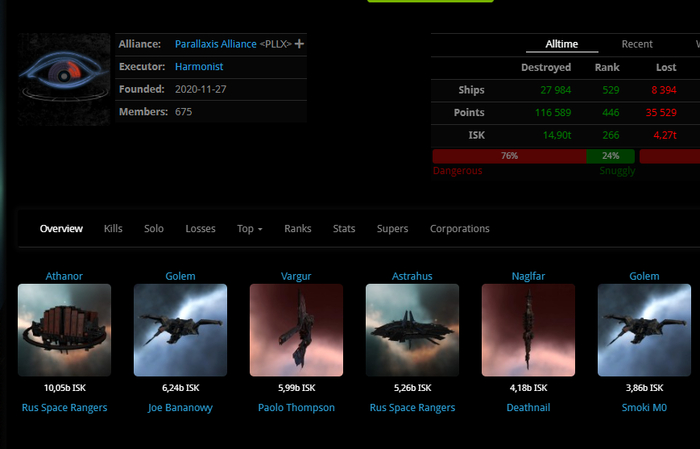Open the Astrahus structure image
700x449 pixels.
coord(412,330)
